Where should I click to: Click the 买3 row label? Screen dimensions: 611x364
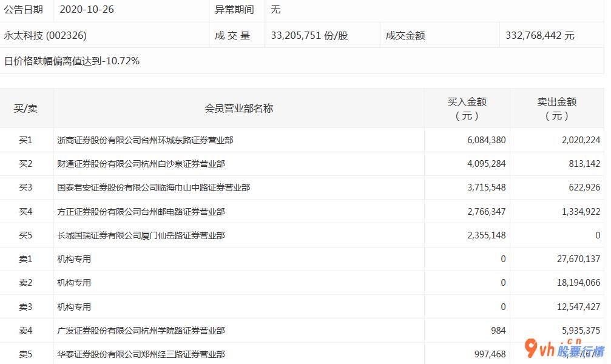click(x=25, y=188)
